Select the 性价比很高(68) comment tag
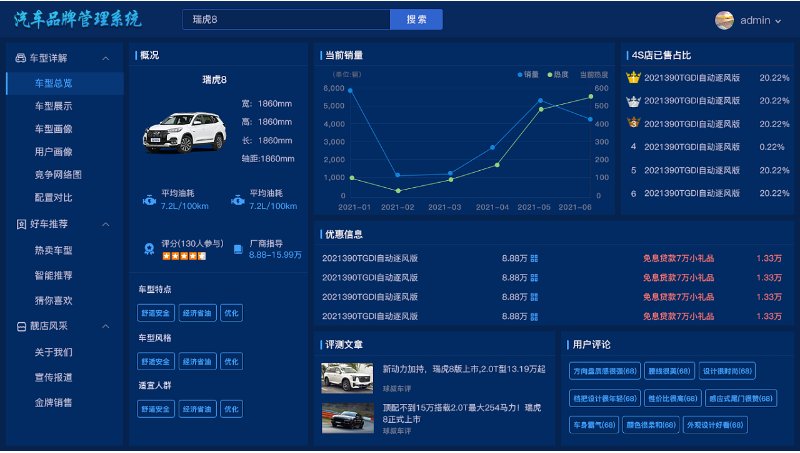The image size is (800, 453). [x=672, y=398]
